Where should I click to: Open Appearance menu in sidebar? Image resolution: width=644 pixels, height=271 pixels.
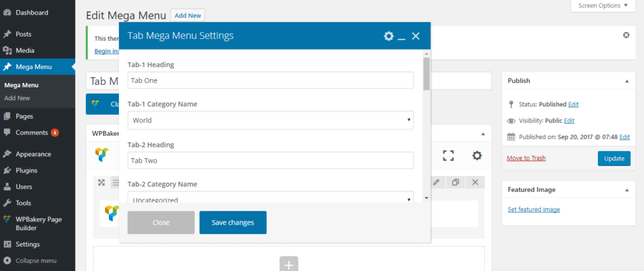(33, 154)
